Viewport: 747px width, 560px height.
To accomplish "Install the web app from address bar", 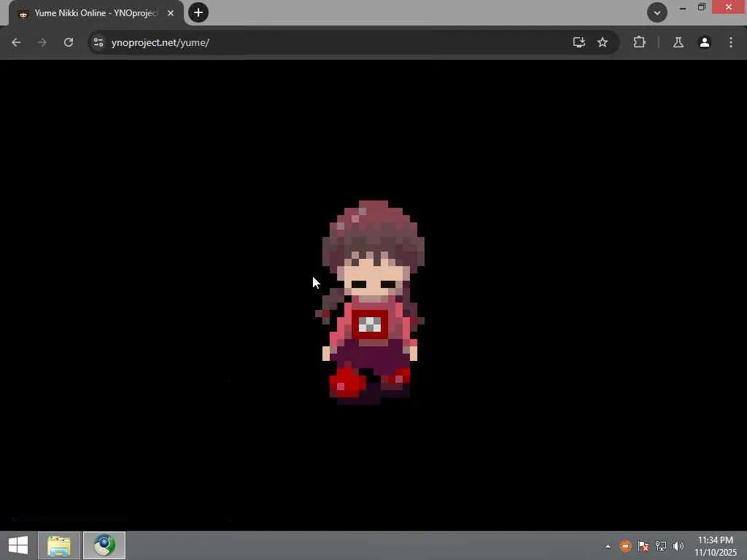I will coord(578,42).
